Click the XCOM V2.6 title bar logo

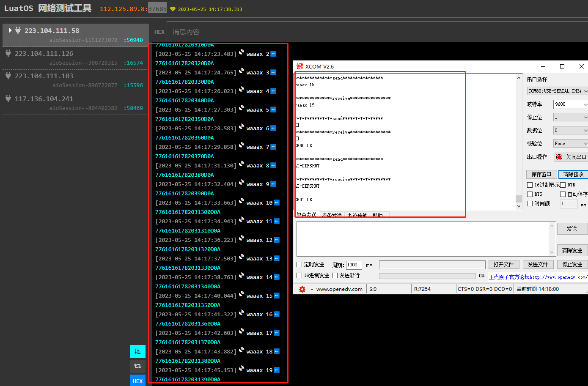(x=300, y=66)
